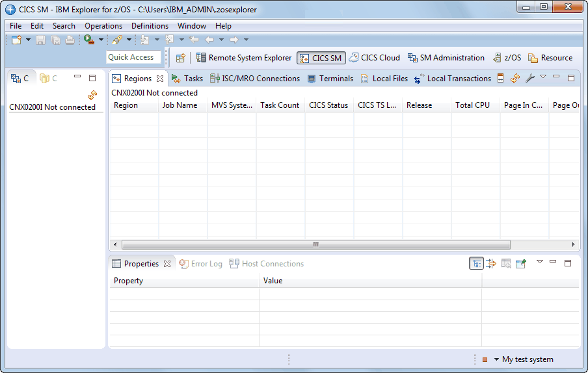The height and width of the screenshot is (373, 588).
Task: Toggle Show Categories in Properties view
Action: pyautogui.click(x=477, y=264)
